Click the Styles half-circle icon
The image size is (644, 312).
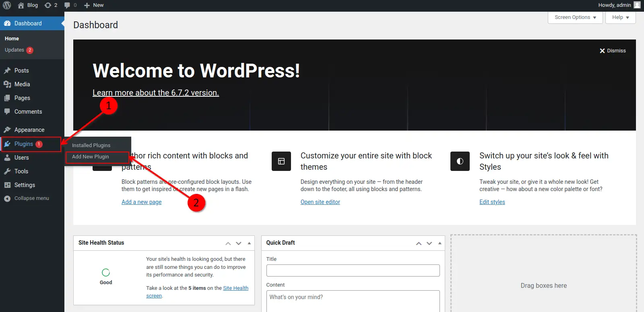460,161
